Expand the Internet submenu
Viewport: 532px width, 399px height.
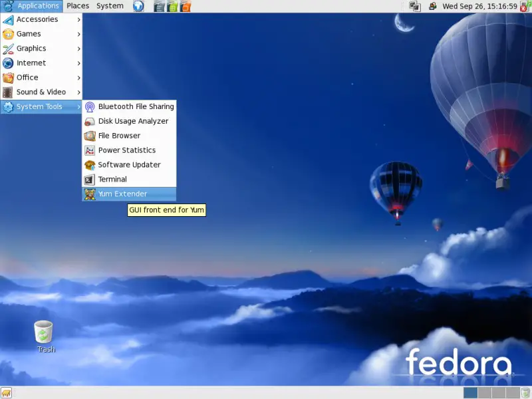pyautogui.click(x=41, y=63)
